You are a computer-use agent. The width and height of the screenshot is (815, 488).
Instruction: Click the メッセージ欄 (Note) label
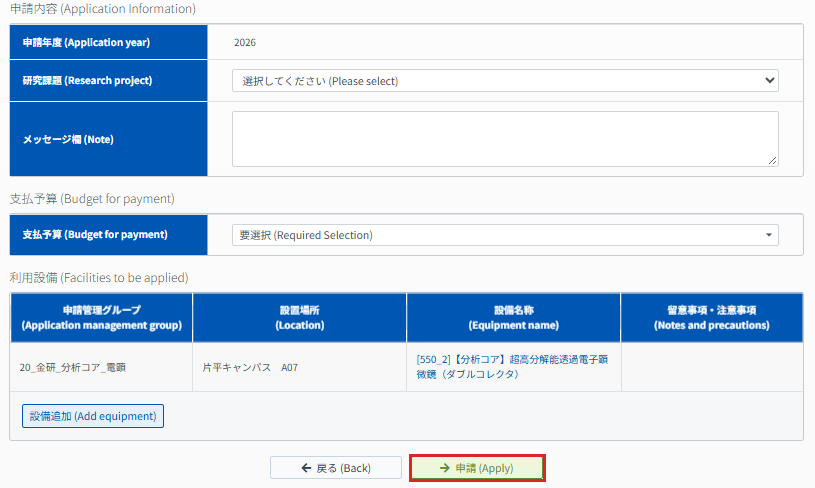click(68, 139)
